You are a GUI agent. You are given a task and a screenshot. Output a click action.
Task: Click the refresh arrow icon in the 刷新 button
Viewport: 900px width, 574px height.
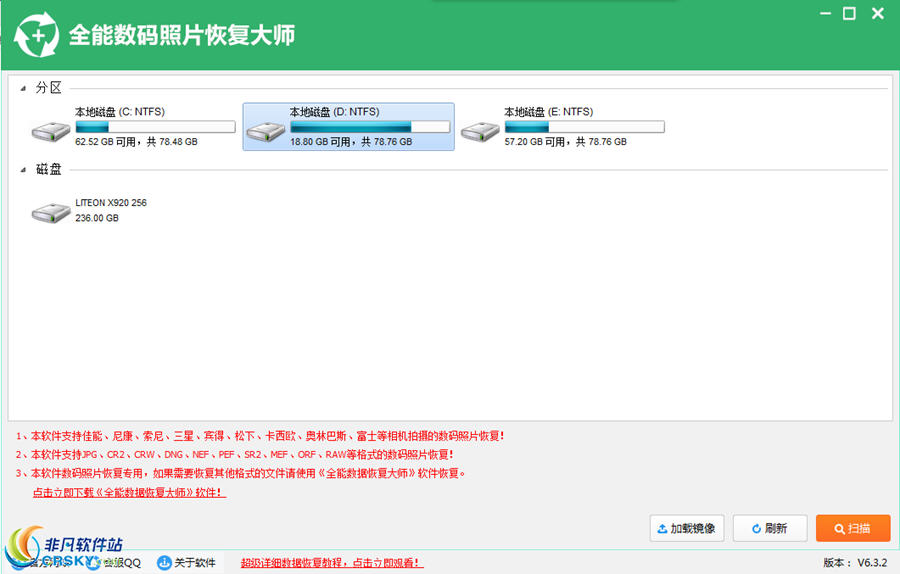coord(757,529)
